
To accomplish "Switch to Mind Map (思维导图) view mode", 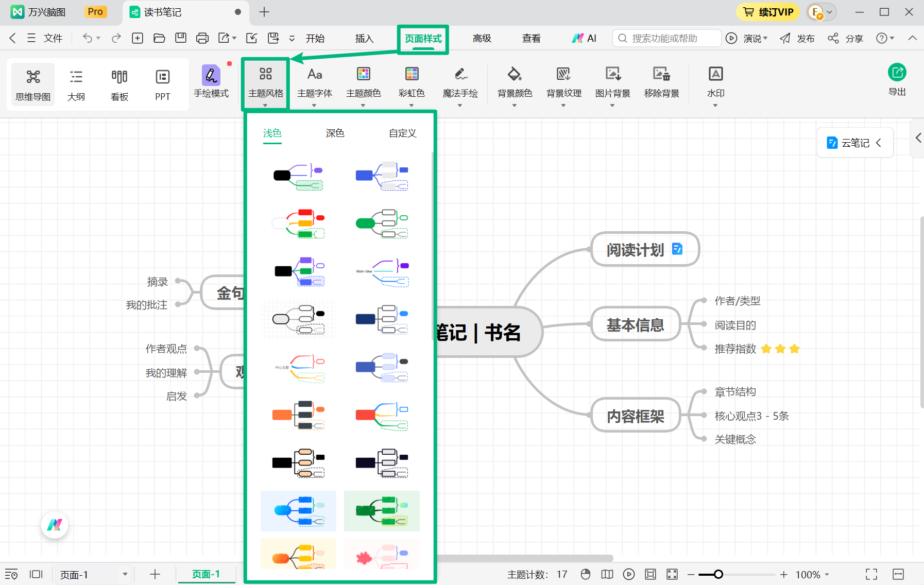I will point(33,84).
